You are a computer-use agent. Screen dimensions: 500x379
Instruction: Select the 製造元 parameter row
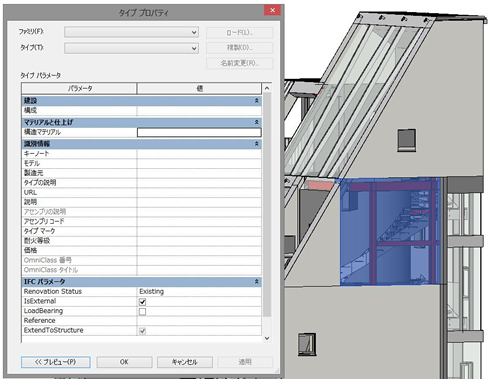coord(142,173)
